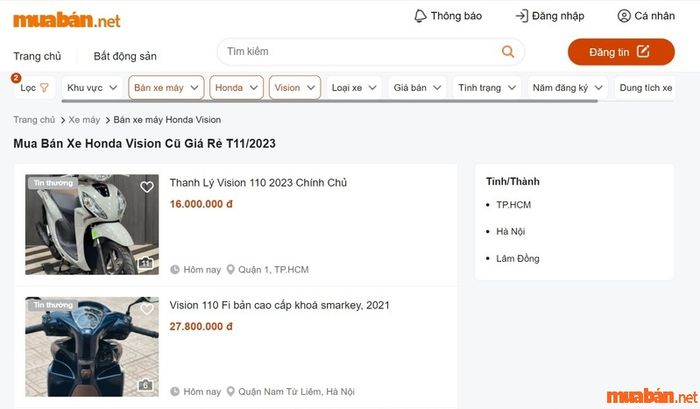This screenshot has height=409, width=700.
Task: Open the personal account icon
Action: (624, 16)
